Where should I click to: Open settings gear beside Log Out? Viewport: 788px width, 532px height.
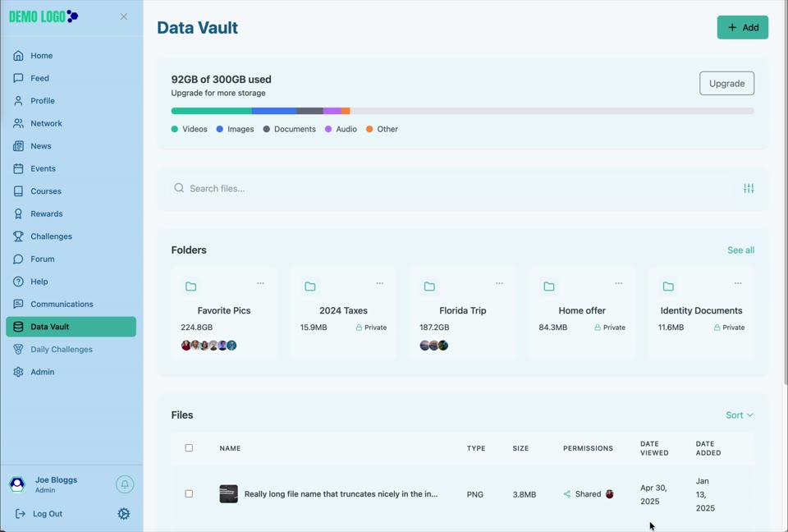(124, 513)
